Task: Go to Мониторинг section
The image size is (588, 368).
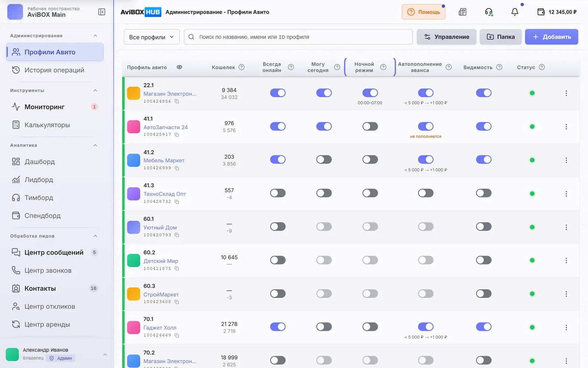Action: pos(54,107)
